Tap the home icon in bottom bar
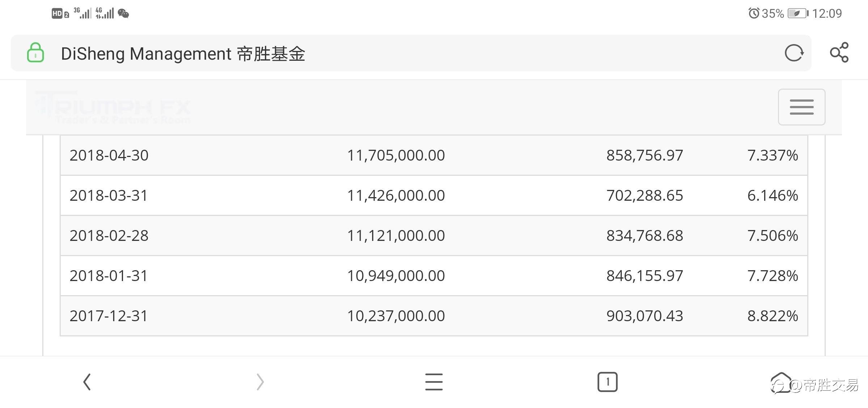 (x=781, y=382)
